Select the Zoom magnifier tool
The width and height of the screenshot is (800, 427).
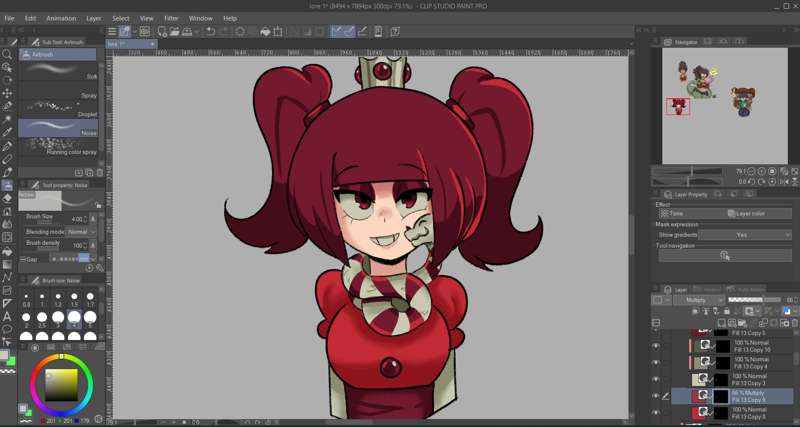(x=7, y=54)
